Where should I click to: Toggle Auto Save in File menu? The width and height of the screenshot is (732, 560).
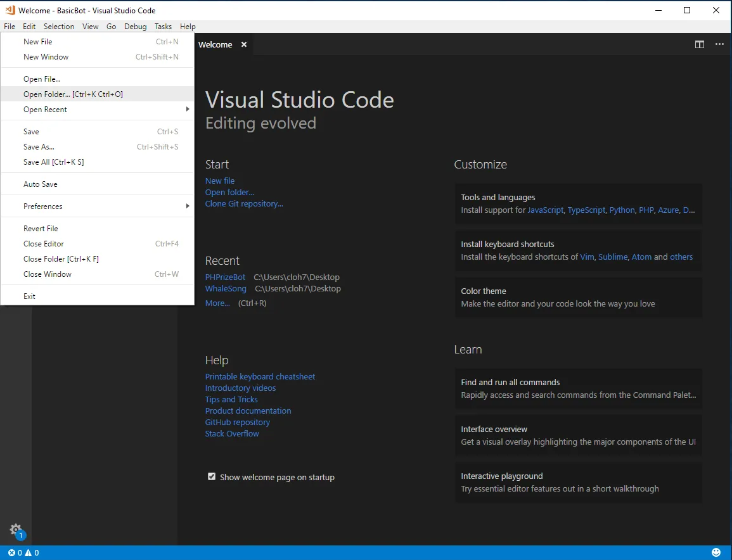[x=41, y=184]
